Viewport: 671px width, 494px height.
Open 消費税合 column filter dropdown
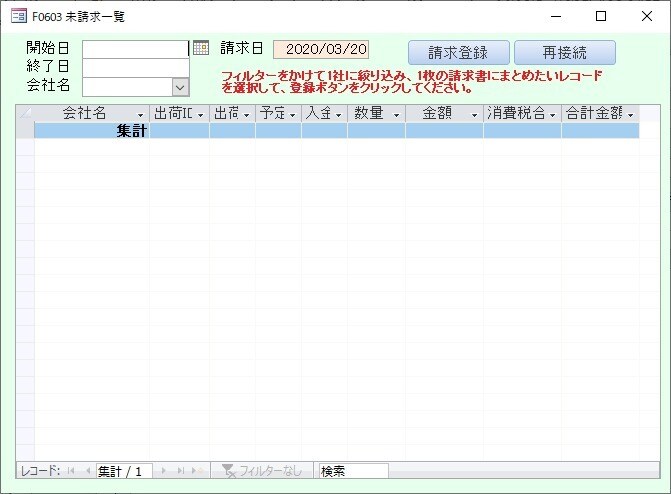[552, 115]
